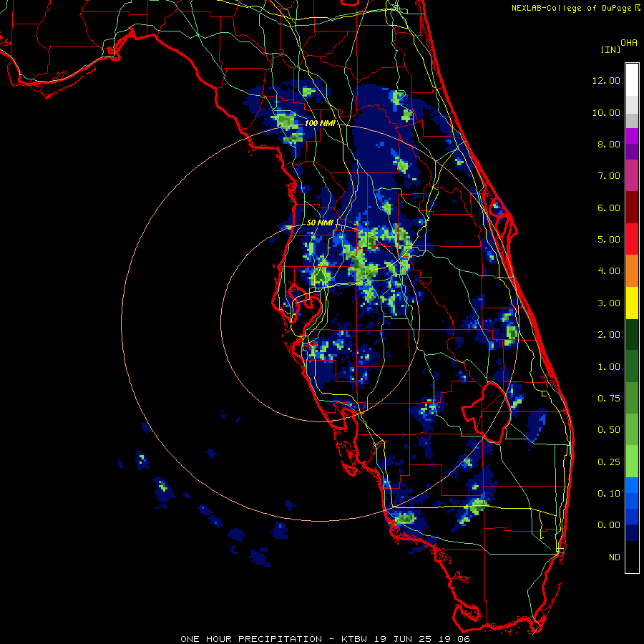
Task: Click the 4.00 legend value
Action: coord(609,271)
